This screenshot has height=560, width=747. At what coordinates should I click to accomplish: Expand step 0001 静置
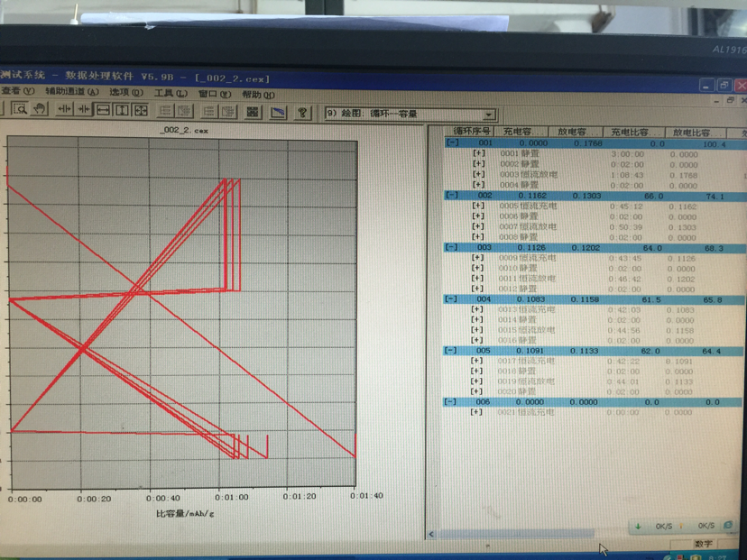point(479,153)
